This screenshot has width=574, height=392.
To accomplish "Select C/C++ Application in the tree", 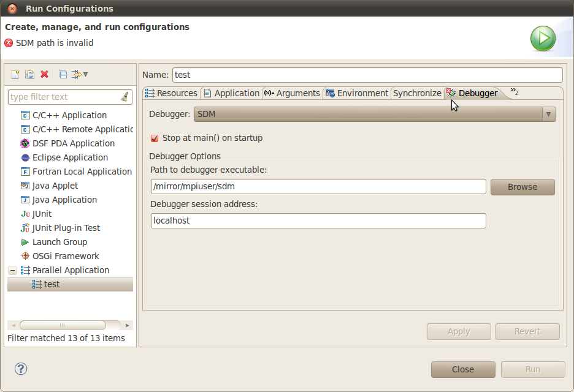I will (x=69, y=116).
